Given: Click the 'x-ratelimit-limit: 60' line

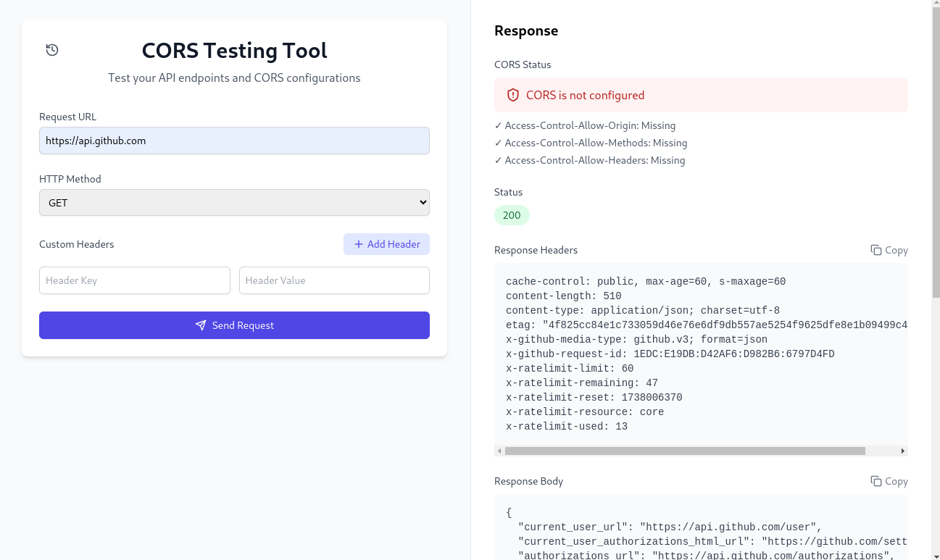Looking at the screenshot, I should [570, 368].
